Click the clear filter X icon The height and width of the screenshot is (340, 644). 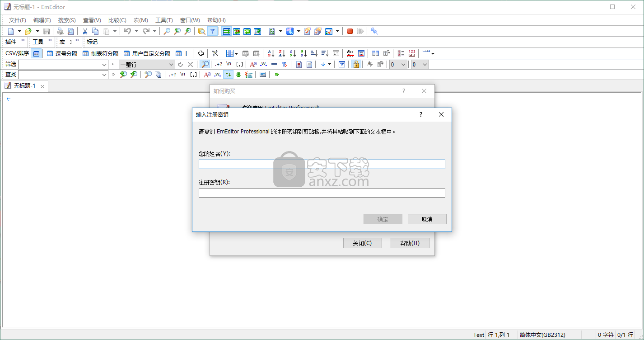coord(190,64)
